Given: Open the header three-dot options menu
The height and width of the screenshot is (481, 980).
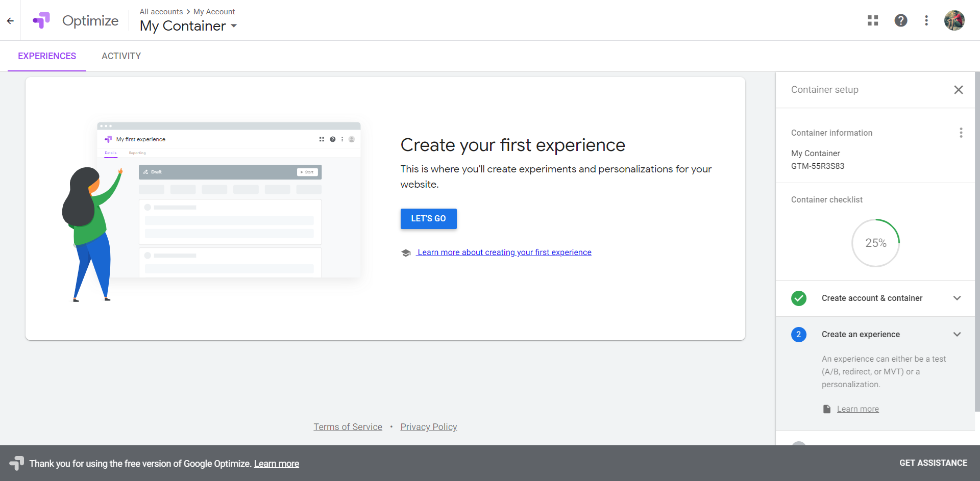Looking at the screenshot, I should pos(926,20).
